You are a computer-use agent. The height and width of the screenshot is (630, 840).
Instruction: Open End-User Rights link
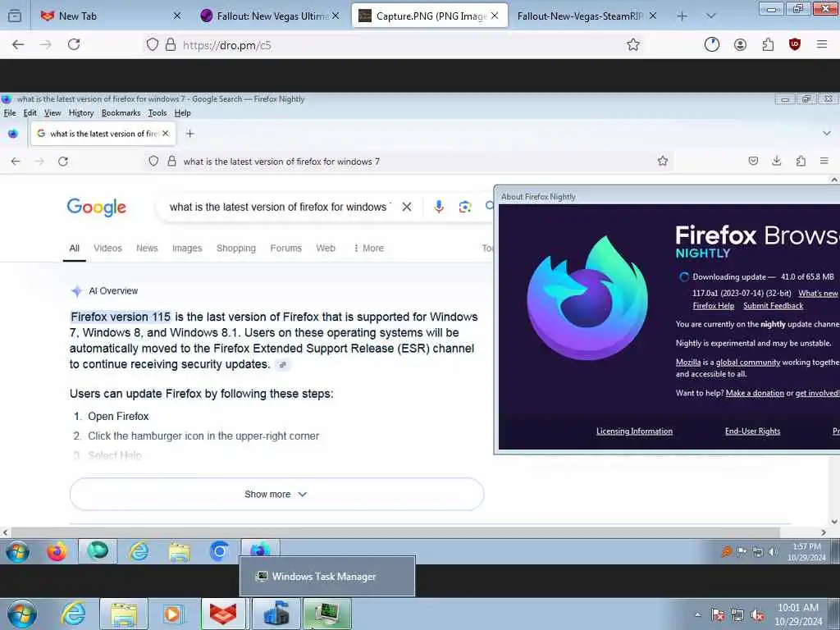click(753, 431)
